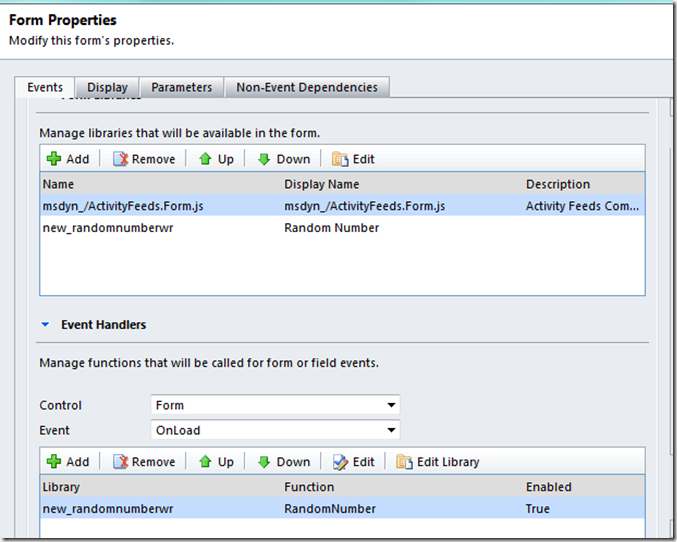The width and height of the screenshot is (677, 542).
Task: Add a new event handler function
Action: tap(67, 462)
